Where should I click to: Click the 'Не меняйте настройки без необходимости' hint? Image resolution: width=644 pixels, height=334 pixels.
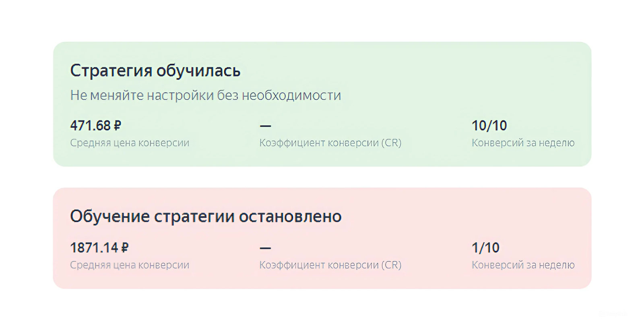tap(205, 95)
